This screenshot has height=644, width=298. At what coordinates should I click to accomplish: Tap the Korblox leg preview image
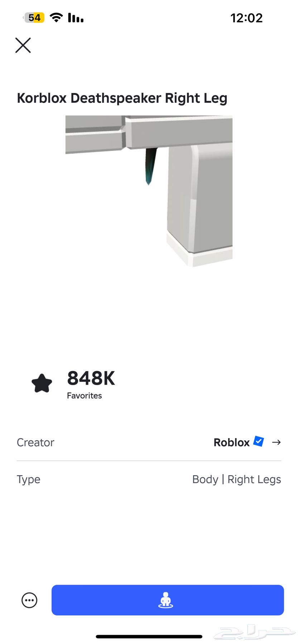point(149,191)
